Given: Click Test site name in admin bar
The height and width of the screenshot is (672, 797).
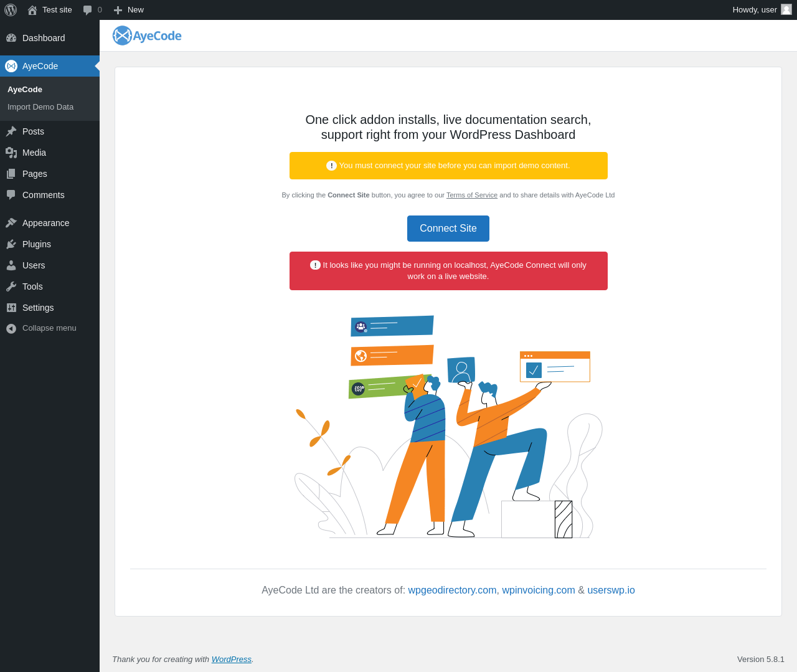Looking at the screenshot, I should [x=57, y=10].
